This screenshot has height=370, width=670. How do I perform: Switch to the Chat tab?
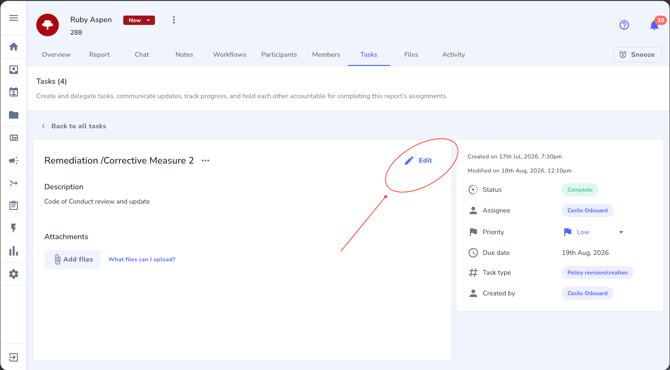tap(142, 55)
